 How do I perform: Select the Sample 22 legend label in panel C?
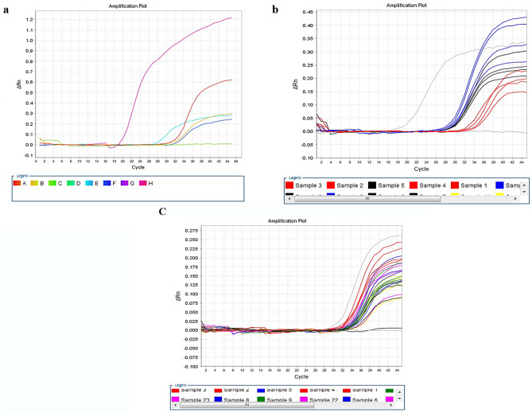324,400
